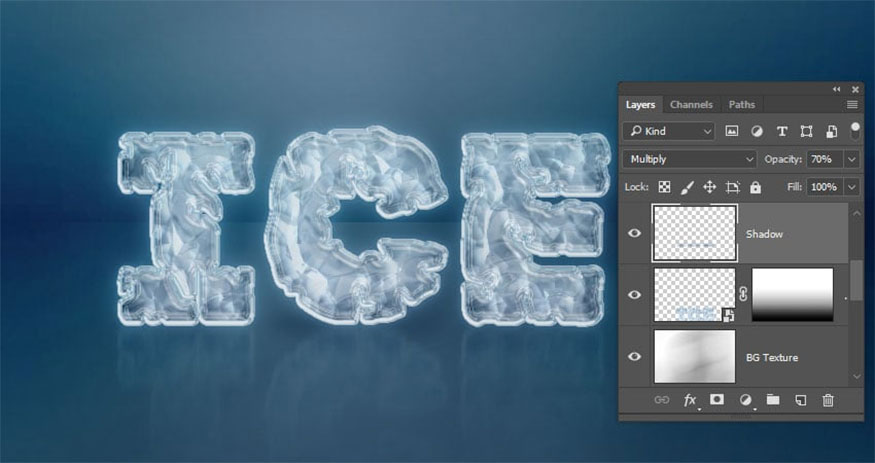Switch to the Channels tab
Viewport: 875px width, 463px height.
pos(691,104)
